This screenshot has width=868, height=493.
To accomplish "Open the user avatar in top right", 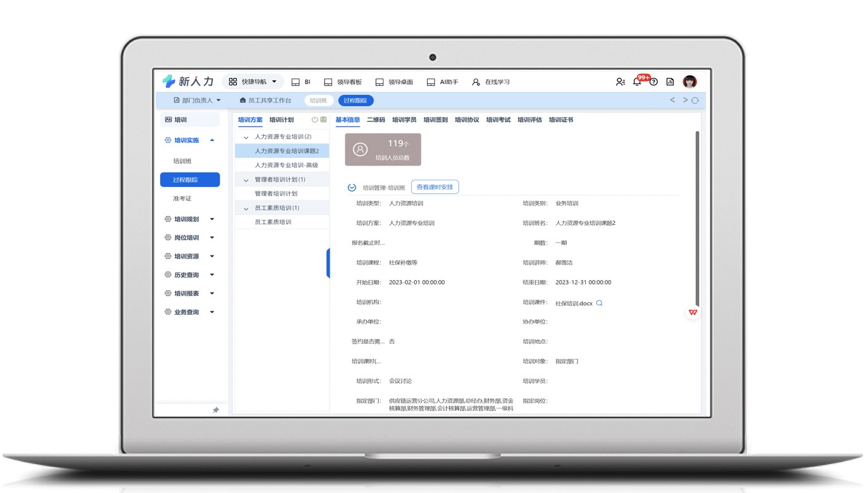I will [690, 82].
